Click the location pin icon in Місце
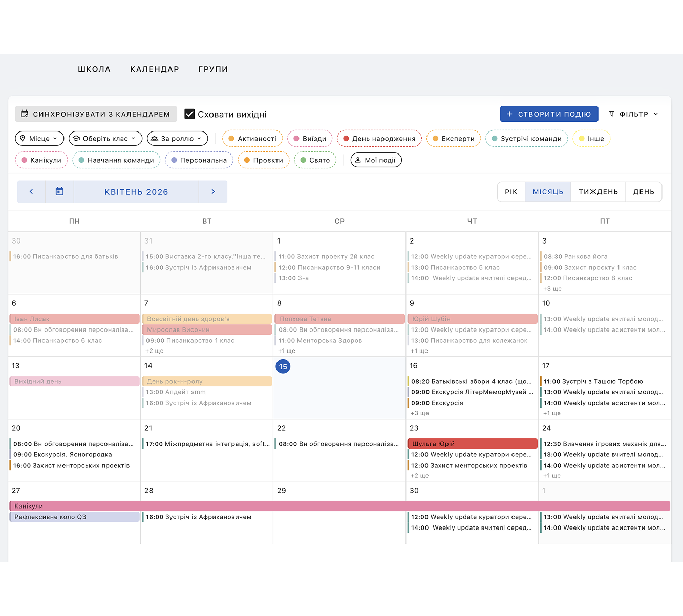The width and height of the screenshot is (683, 616). click(23, 139)
